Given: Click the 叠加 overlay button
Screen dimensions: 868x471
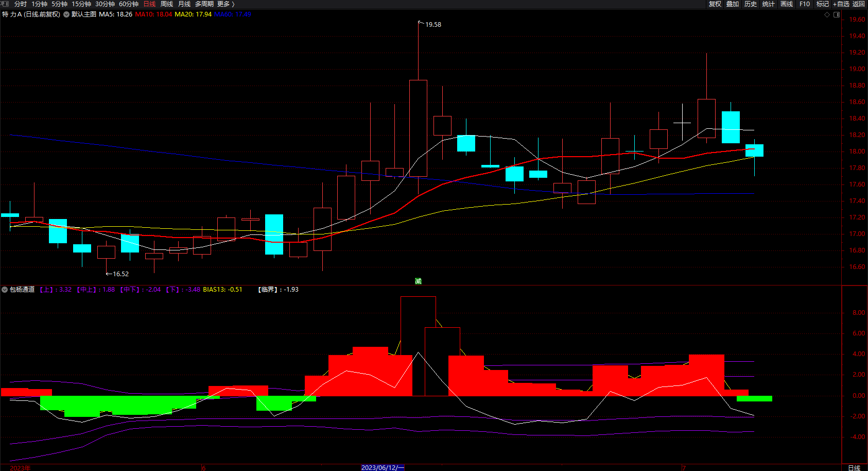Looking at the screenshot, I should 733,4.
